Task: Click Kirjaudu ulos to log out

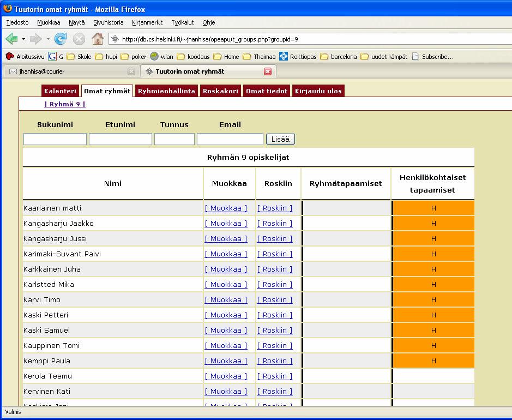Action: (x=318, y=91)
